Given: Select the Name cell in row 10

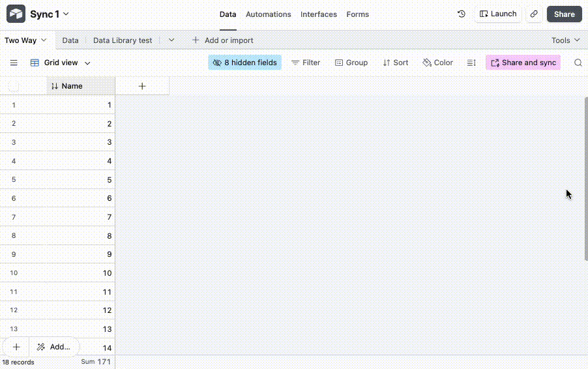Looking at the screenshot, I should click(81, 273).
